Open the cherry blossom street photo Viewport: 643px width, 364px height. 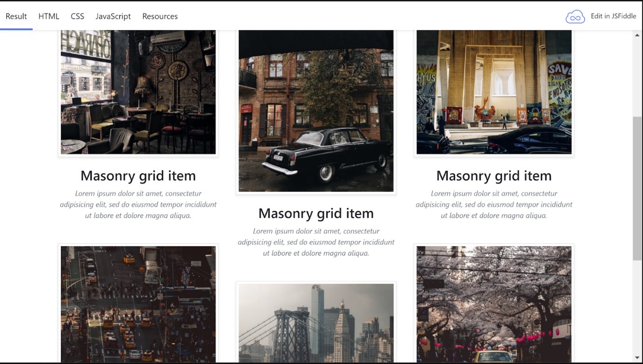[494, 304]
